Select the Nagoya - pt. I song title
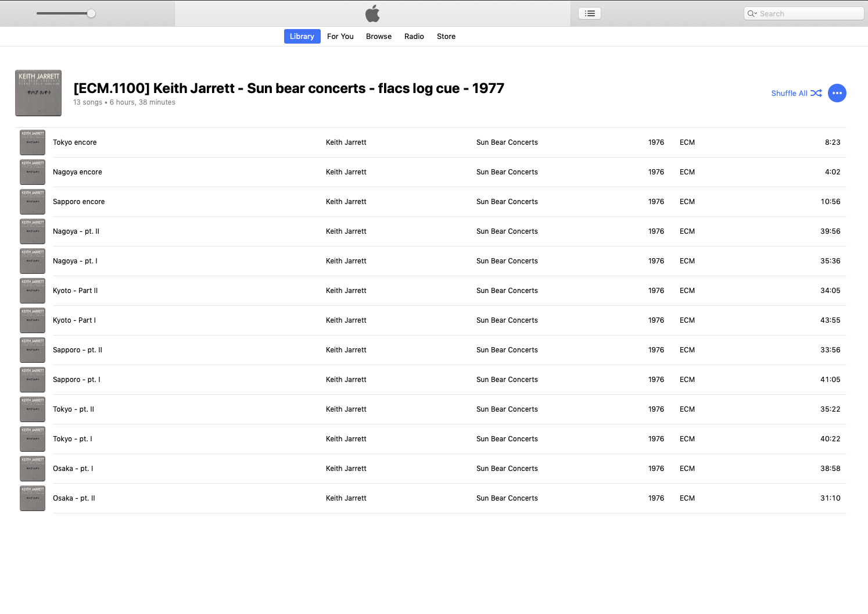 (76, 261)
